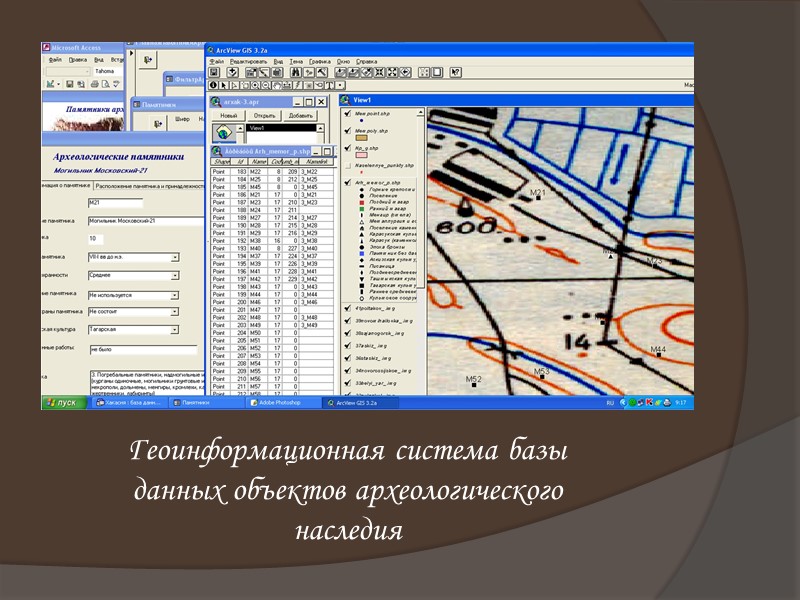
Task: Select the Zoom Out magnifier tool
Action: (266, 85)
